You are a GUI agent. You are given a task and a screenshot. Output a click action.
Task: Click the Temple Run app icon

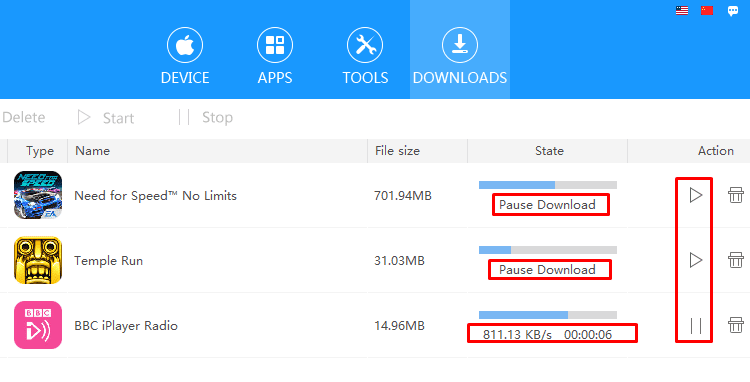pyautogui.click(x=38, y=260)
